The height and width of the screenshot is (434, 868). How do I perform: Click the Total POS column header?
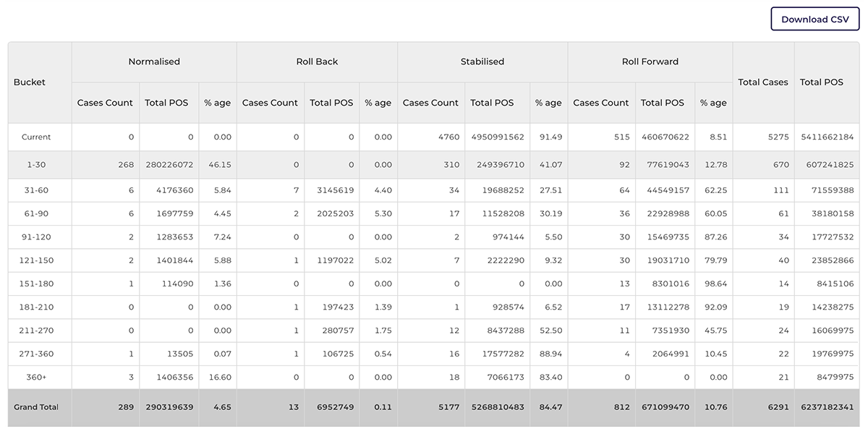[822, 82]
